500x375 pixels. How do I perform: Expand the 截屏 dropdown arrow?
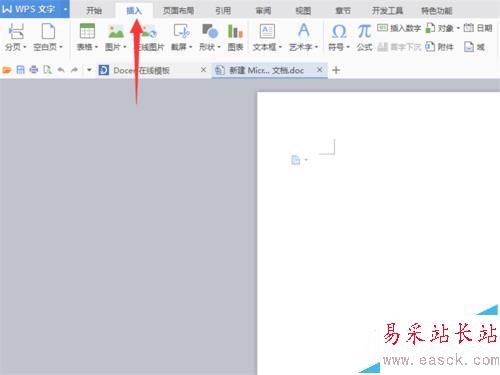pyautogui.click(x=190, y=47)
